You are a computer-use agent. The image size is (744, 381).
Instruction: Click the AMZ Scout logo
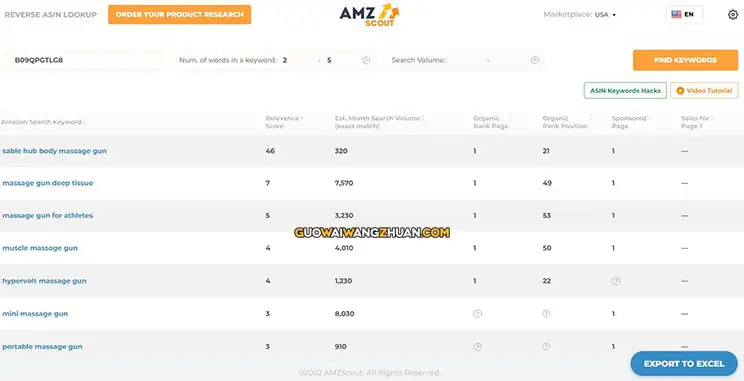point(369,15)
